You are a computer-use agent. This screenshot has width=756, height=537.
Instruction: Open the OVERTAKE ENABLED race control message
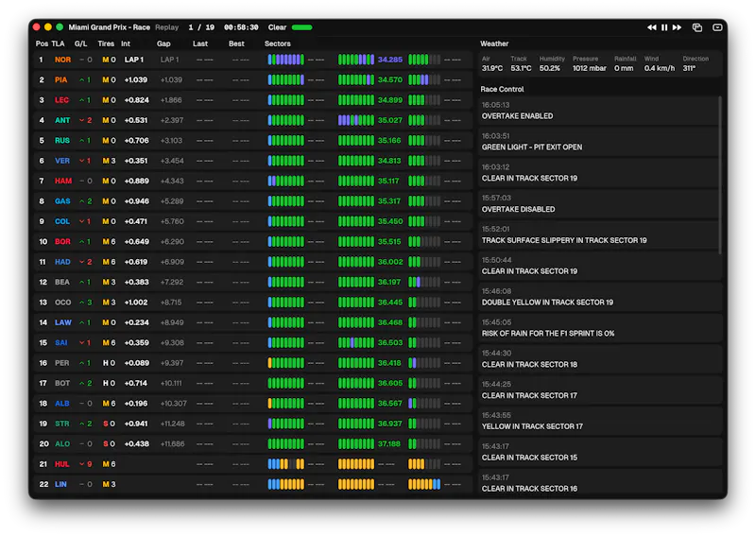point(598,111)
